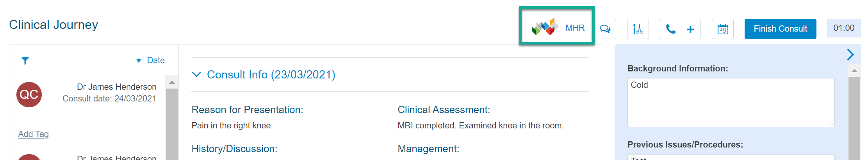
Task: Open the chat messages icon
Action: (605, 29)
